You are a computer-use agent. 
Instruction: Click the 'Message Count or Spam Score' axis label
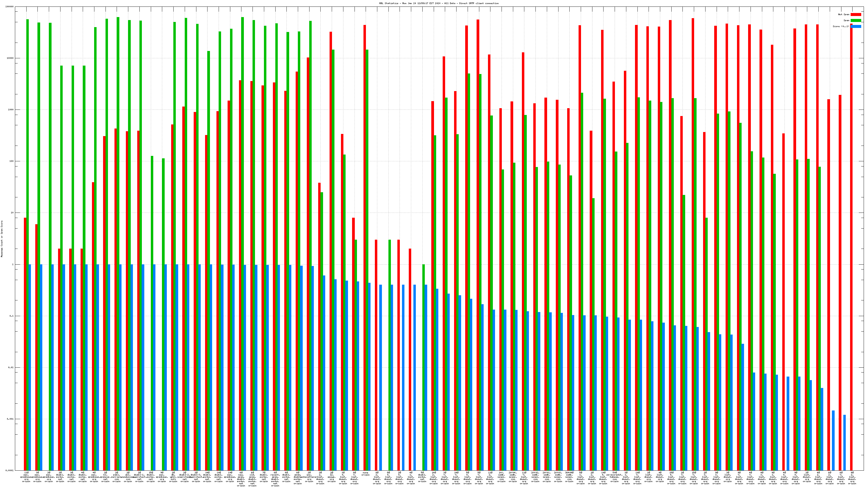[x=2, y=239]
